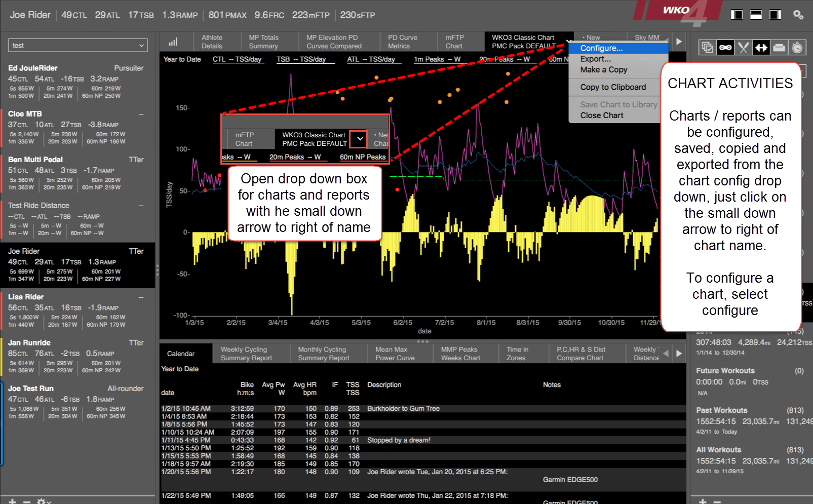The image size is (813, 504).
Task: Toggle the dumbbell strength workout filter
Action: tap(761, 48)
